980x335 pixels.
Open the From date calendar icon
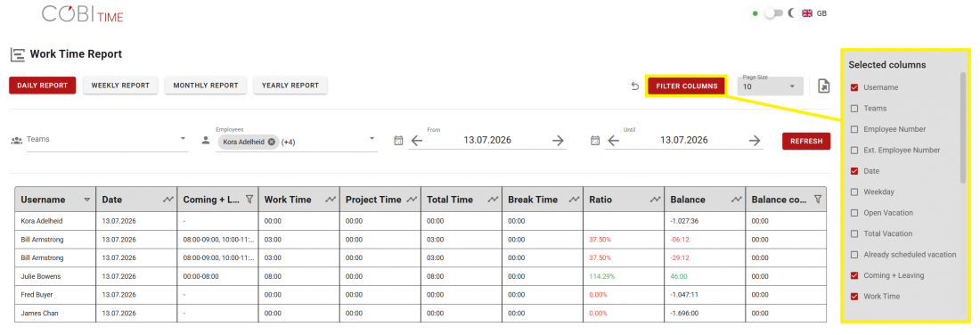399,141
